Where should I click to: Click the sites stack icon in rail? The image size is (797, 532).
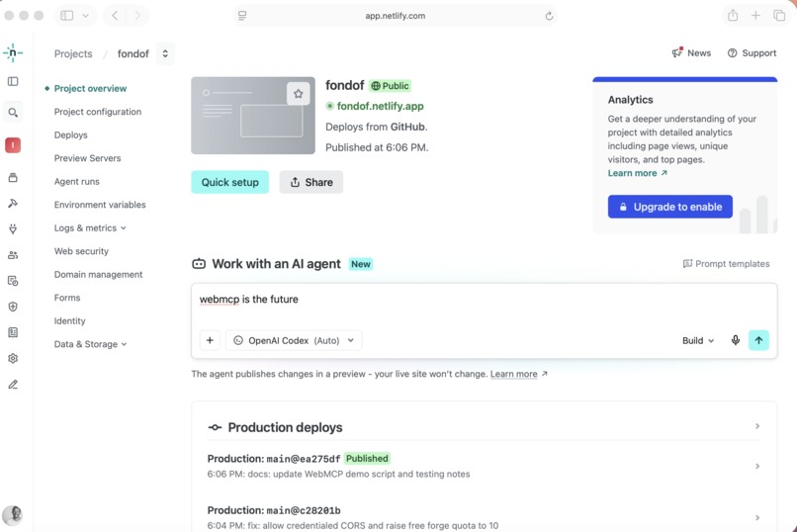[x=13, y=177]
